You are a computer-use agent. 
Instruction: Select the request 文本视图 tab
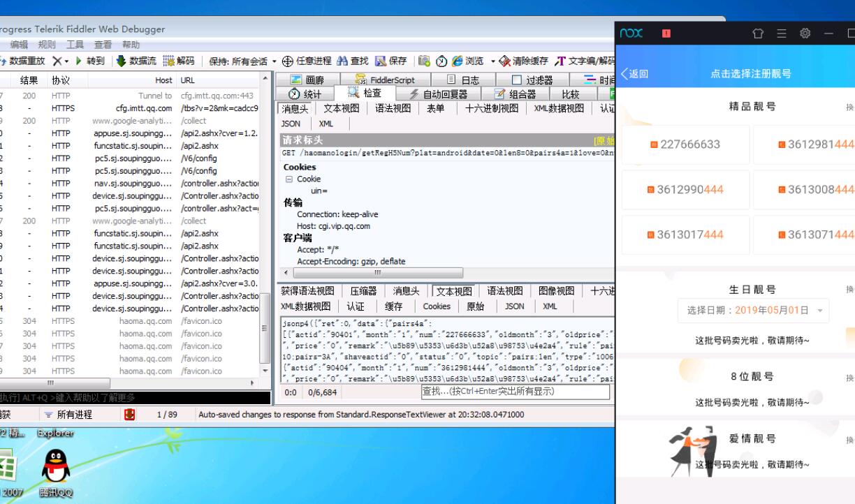click(341, 108)
